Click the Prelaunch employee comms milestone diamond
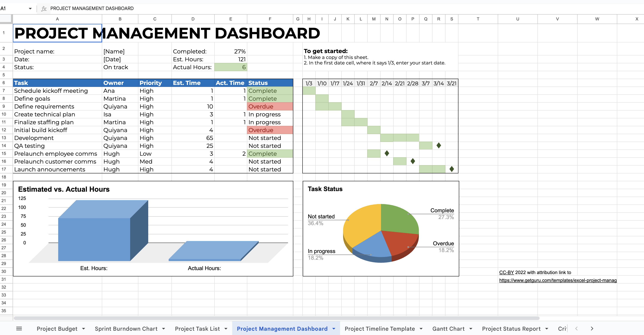Viewport: 644px width, 335px height. pyautogui.click(x=387, y=153)
